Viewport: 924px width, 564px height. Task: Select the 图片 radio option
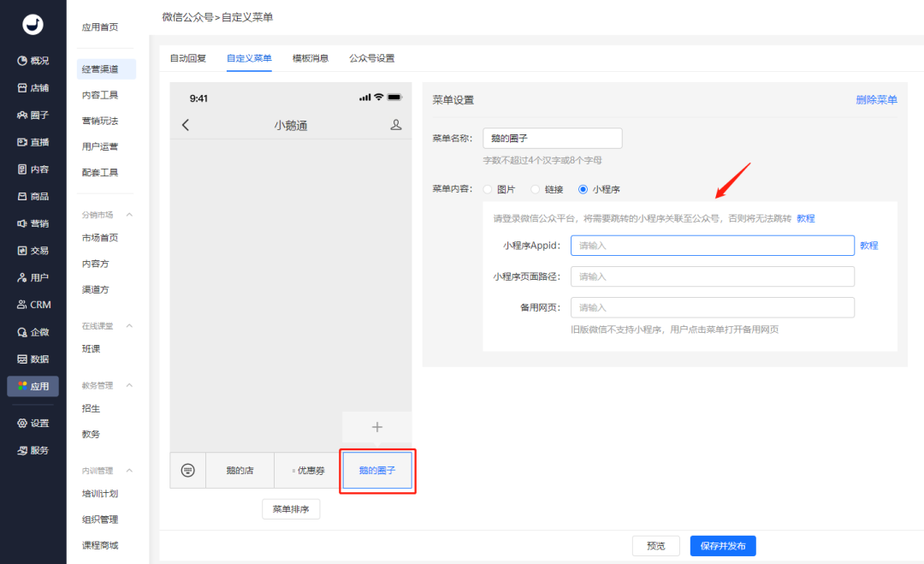(488, 189)
